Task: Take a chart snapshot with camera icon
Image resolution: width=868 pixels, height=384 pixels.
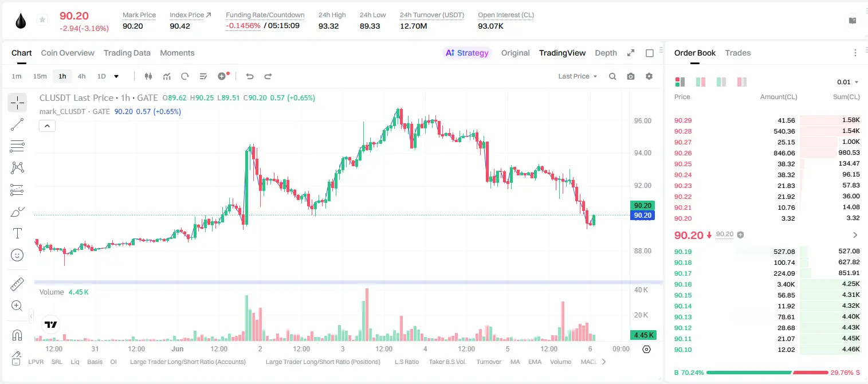Action: coord(631,76)
